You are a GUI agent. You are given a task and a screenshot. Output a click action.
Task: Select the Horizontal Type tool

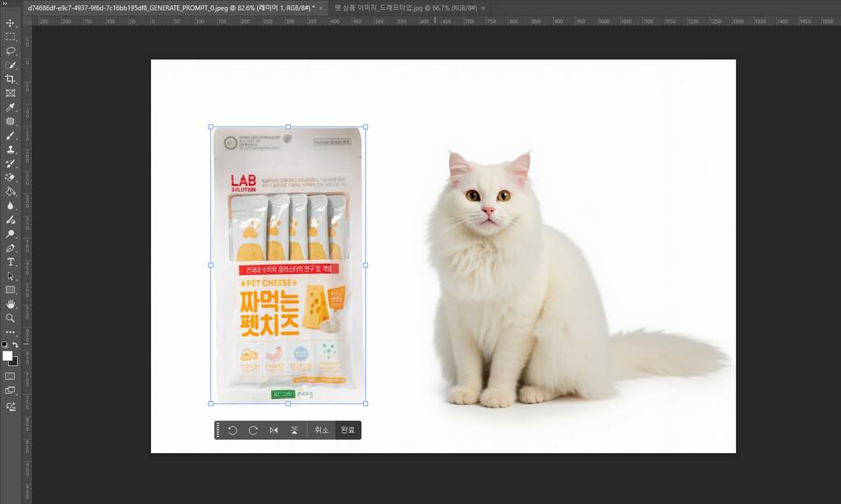tap(10, 262)
